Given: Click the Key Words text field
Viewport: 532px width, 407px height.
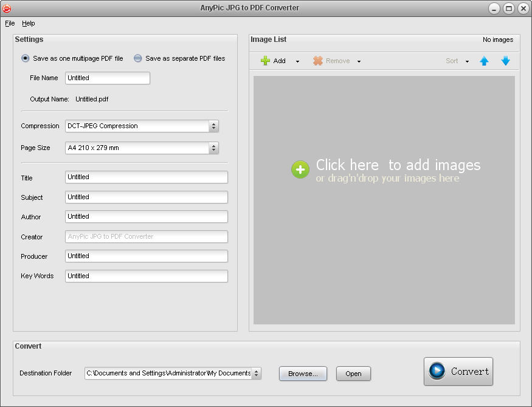Looking at the screenshot, I should [146, 276].
